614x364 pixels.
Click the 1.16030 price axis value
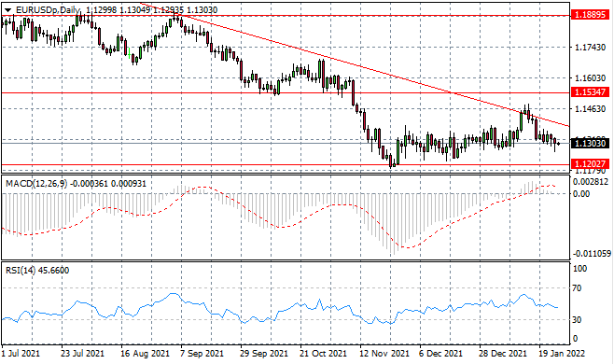pyautogui.click(x=590, y=78)
